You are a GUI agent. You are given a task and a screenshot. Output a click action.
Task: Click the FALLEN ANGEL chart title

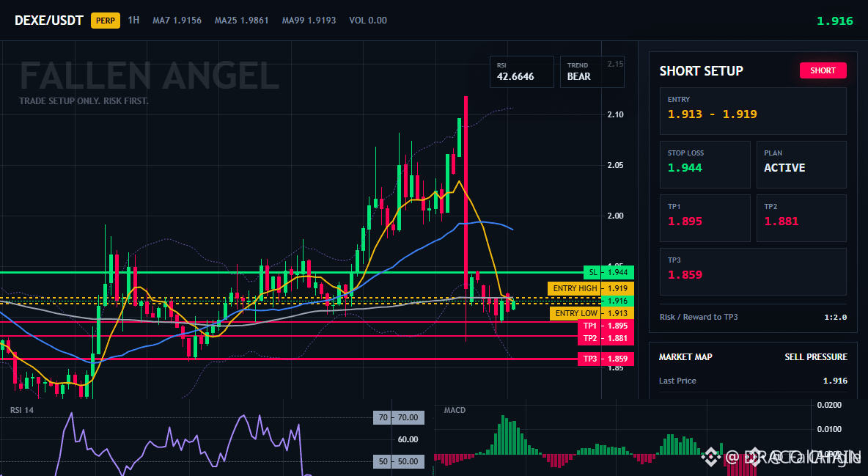tap(150, 76)
